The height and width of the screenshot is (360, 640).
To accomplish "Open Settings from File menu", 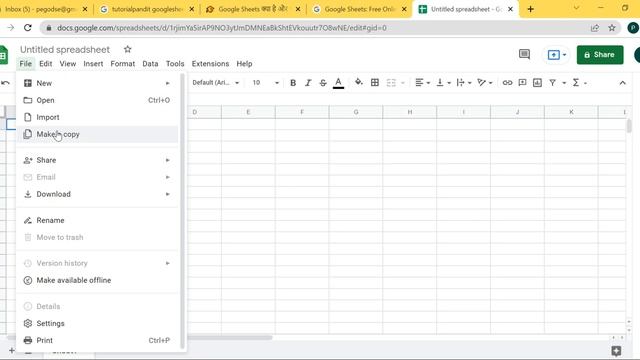I will 97,323.
